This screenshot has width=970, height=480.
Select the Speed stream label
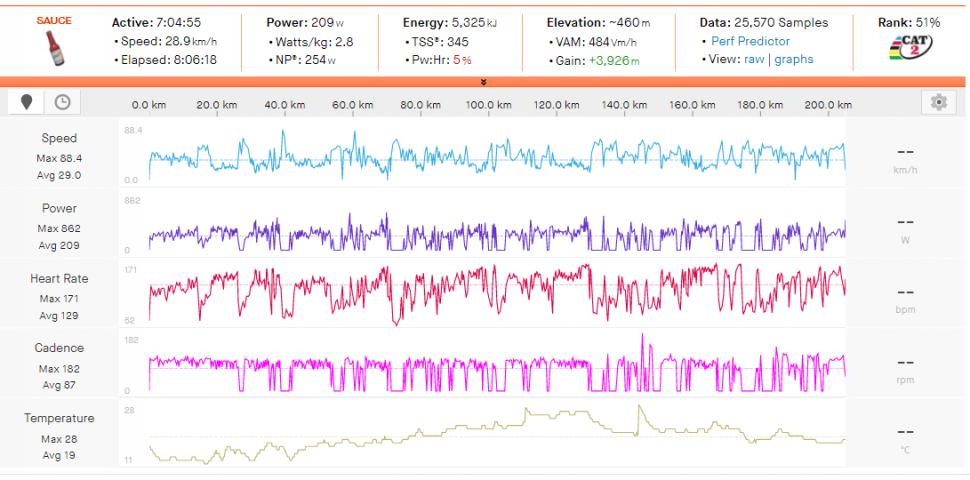59,138
